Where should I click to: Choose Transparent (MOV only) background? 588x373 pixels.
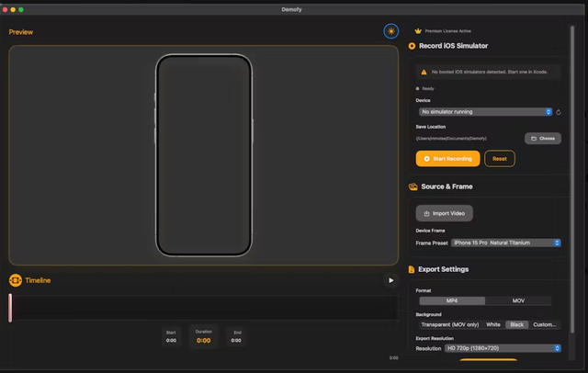[x=450, y=324]
